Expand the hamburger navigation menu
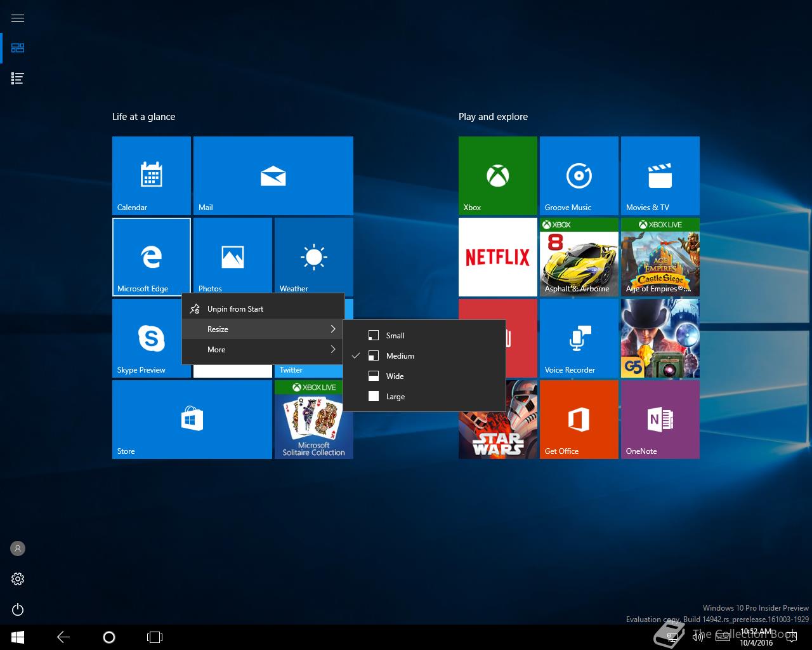The width and height of the screenshot is (812, 650). [x=18, y=18]
